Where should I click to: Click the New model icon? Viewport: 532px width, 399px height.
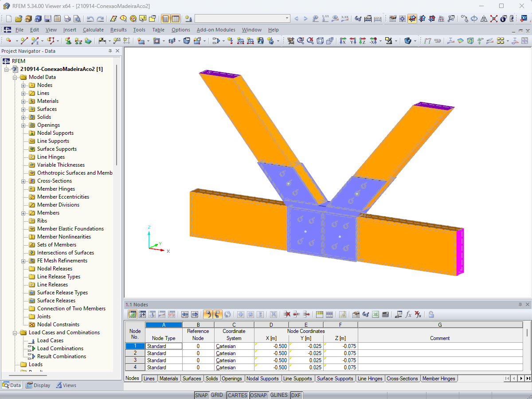[x=9, y=19]
